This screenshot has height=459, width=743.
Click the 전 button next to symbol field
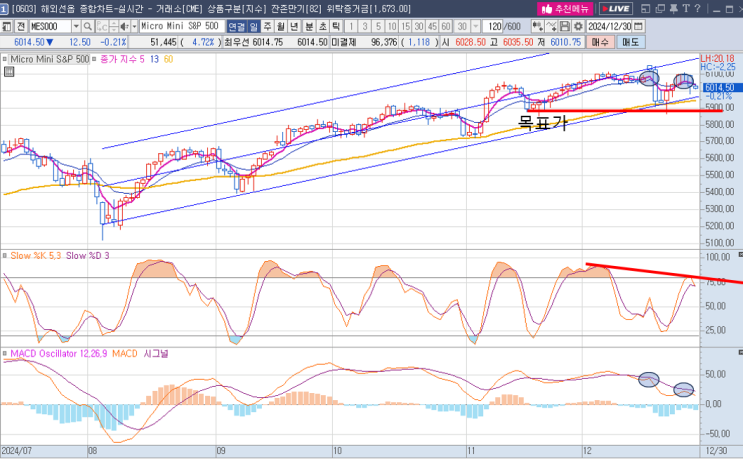tap(21, 26)
